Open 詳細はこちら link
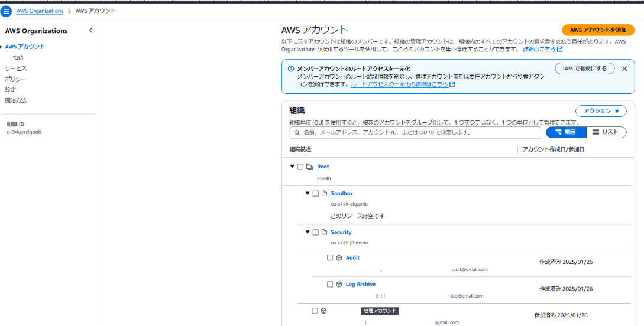 [x=539, y=50]
